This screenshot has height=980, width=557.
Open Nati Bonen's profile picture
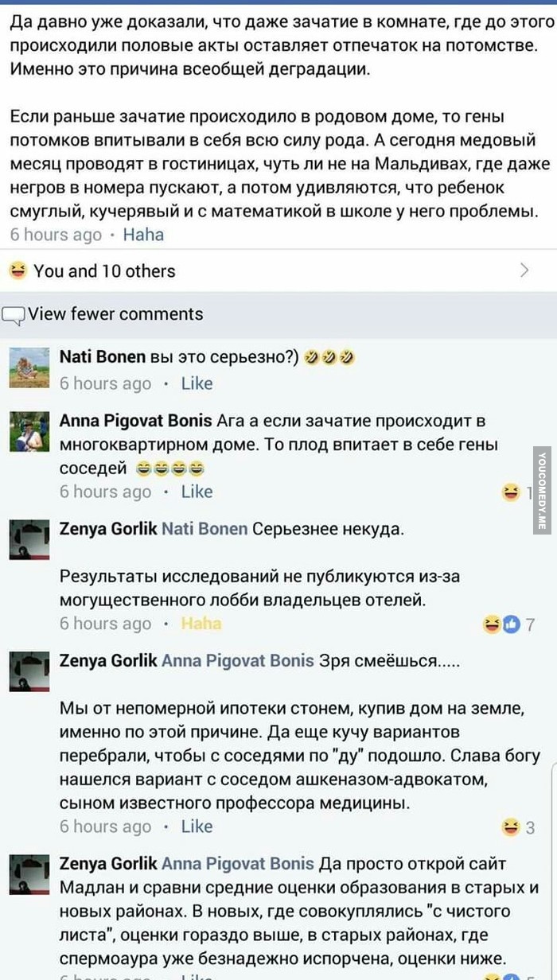[x=29, y=367]
